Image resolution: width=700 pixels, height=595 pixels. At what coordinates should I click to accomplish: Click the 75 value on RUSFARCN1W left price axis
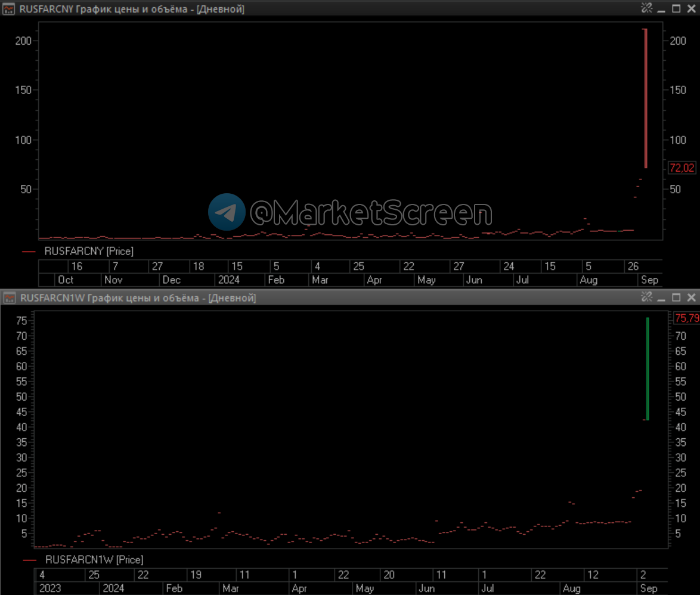(21, 321)
